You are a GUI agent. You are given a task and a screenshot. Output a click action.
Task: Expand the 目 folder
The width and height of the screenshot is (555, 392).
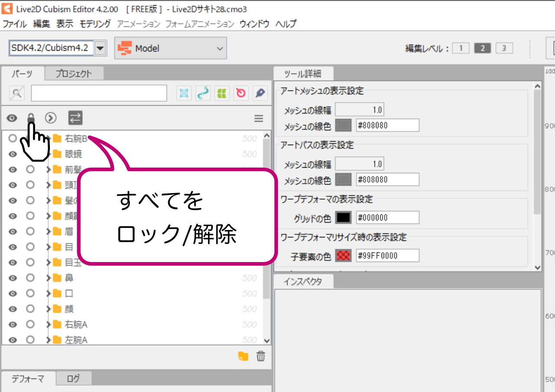[49, 247]
